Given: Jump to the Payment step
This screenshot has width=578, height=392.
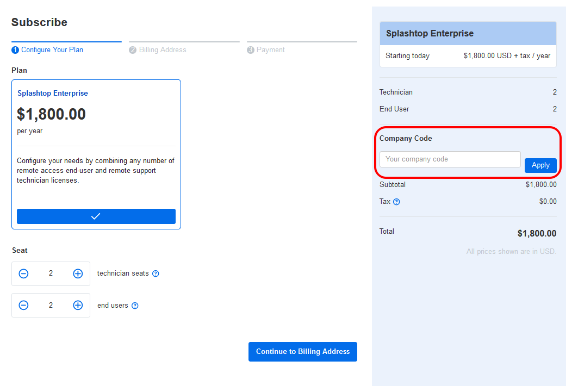Looking at the screenshot, I should click(270, 50).
